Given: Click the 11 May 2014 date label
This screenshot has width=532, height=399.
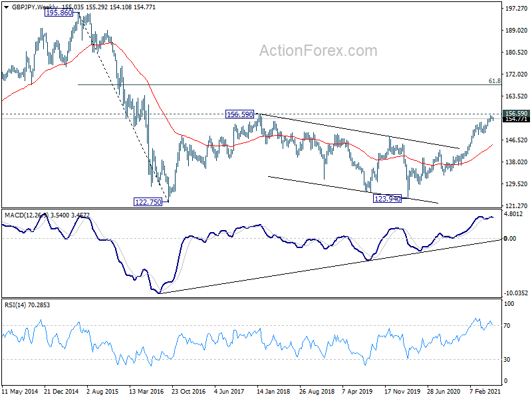Looking at the screenshot, I should pos(20,391).
